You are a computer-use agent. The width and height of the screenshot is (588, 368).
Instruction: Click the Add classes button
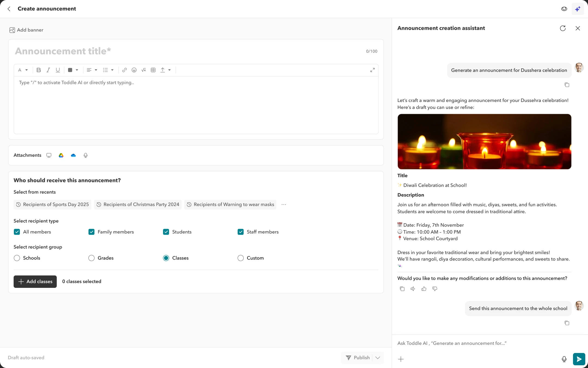[x=35, y=282]
